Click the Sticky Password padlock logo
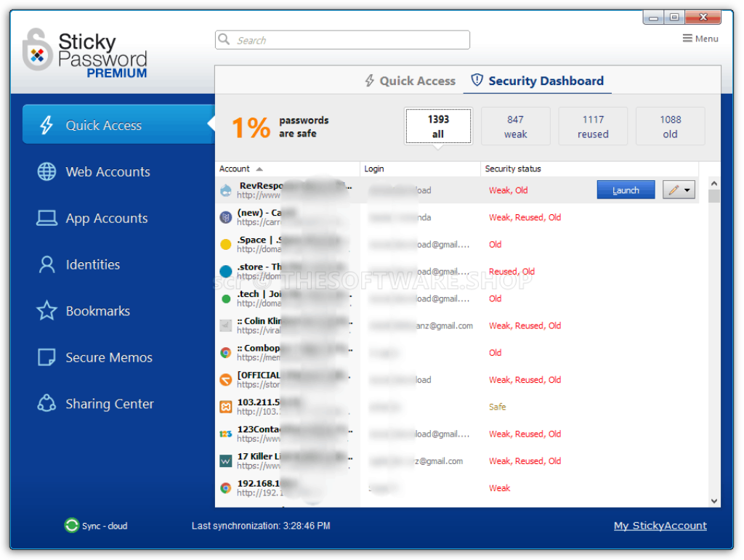744x560 pixels. tap(38, 50)
